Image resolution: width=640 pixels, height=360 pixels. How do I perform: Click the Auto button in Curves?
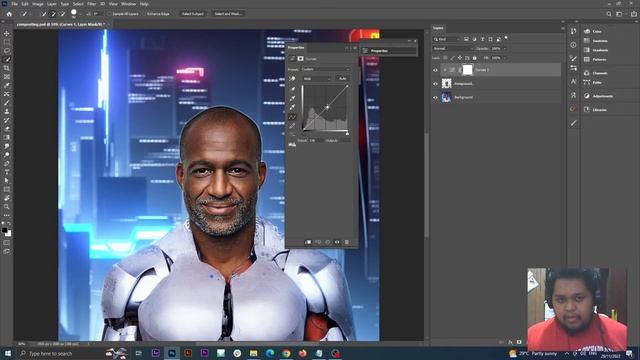pyautogui.click(x=342, y=78)
